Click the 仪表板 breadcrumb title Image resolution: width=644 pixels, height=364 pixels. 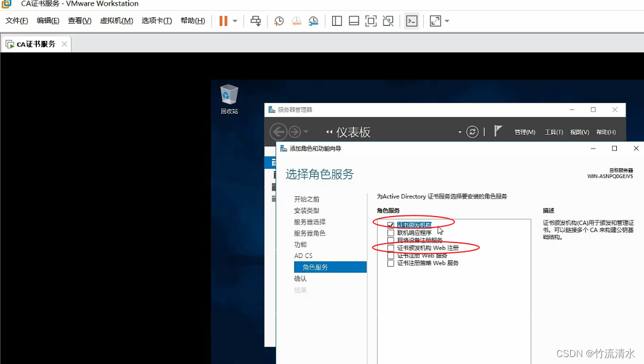(353, 132)
